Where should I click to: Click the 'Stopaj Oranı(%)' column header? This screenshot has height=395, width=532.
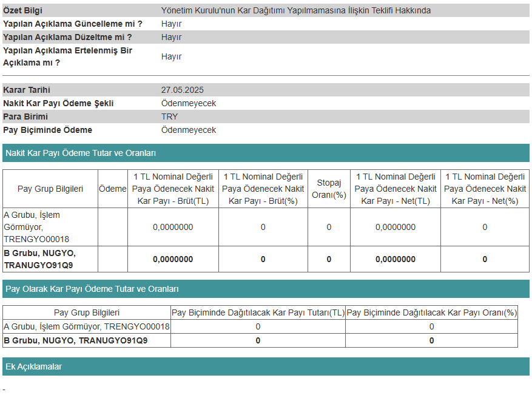pyautogui.click(x=329, y=189)
